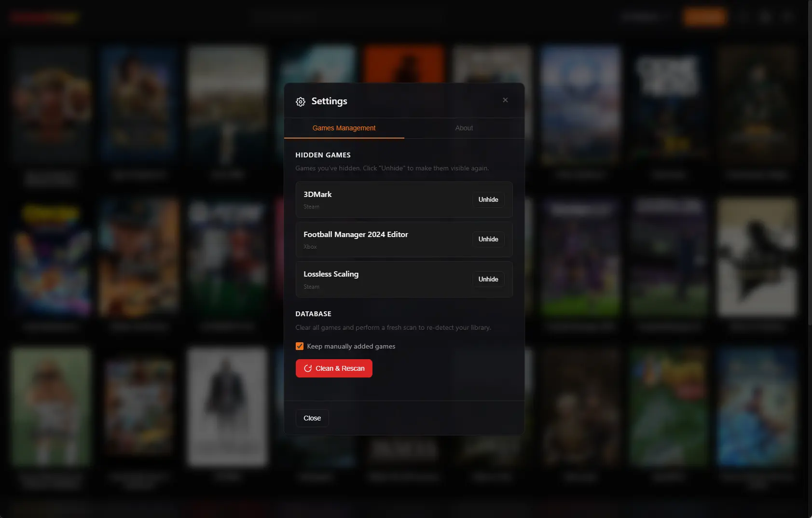Switch to the Games Management tab
Image resolution: width=812 pixels, height=518 pixels.
pos(344,128)
